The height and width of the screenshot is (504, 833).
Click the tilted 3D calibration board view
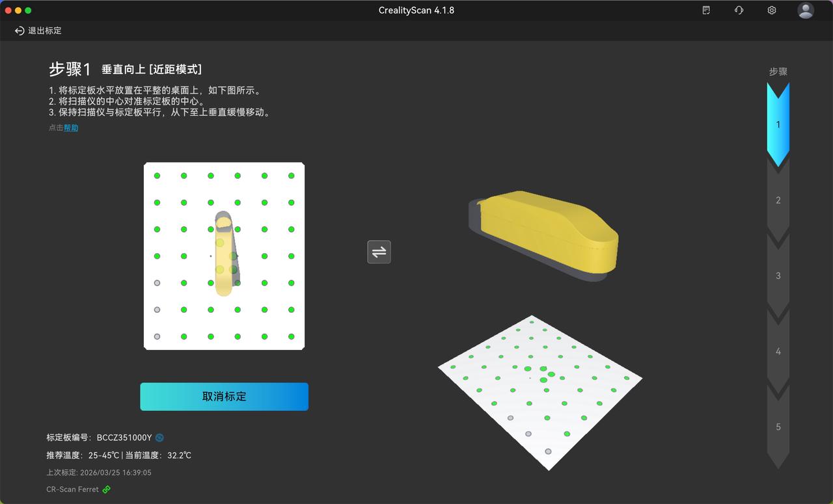point(540,390)
